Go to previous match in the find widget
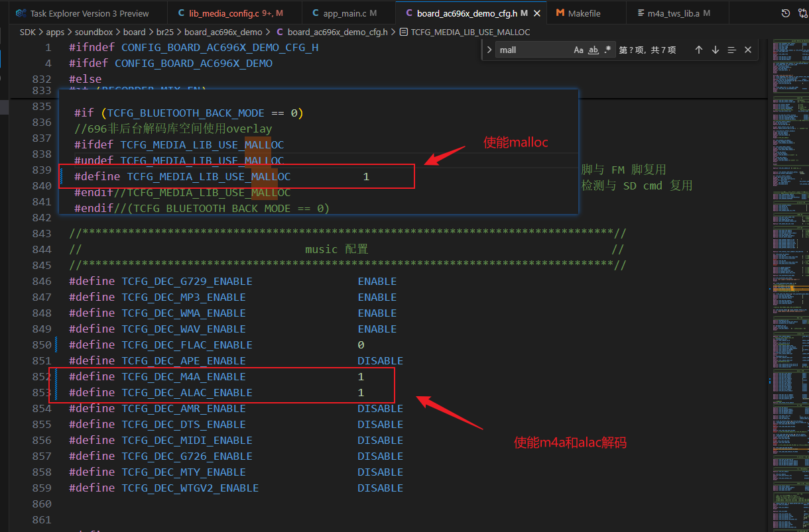809x532 pixels. tap(699, 50)
